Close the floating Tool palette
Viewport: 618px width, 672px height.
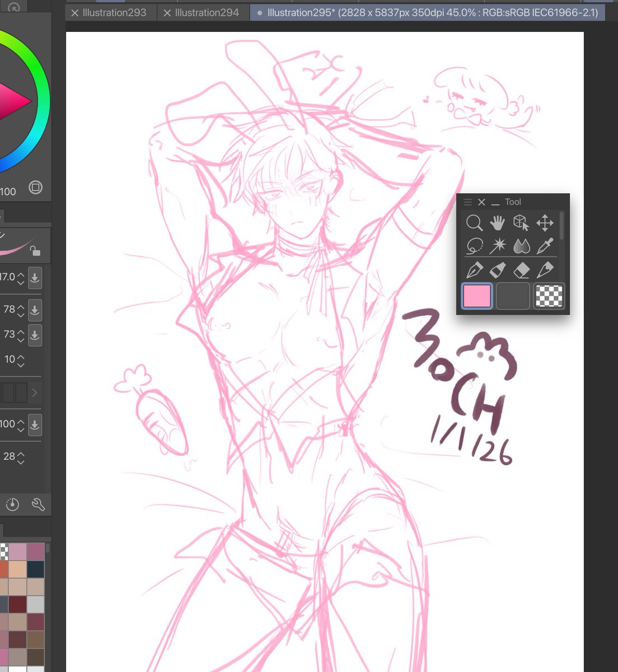coord(481,202)
